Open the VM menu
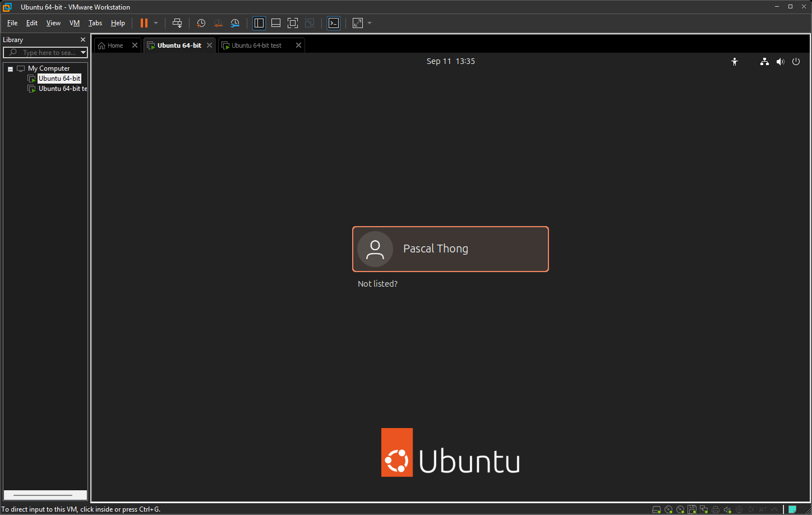812x515 pixels. click(x=75, y=23)
